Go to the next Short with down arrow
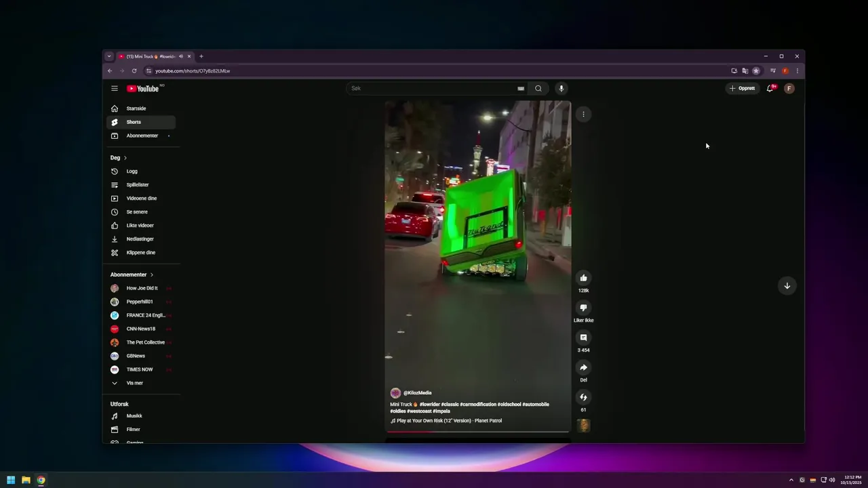The width and height of the screenshot is (868, 488). (787, 285)
